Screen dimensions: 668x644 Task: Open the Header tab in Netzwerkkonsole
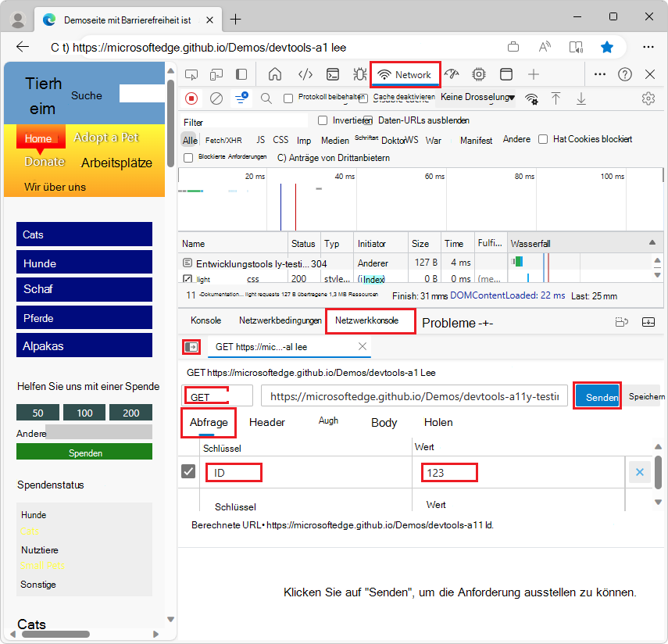pos(267,422)
